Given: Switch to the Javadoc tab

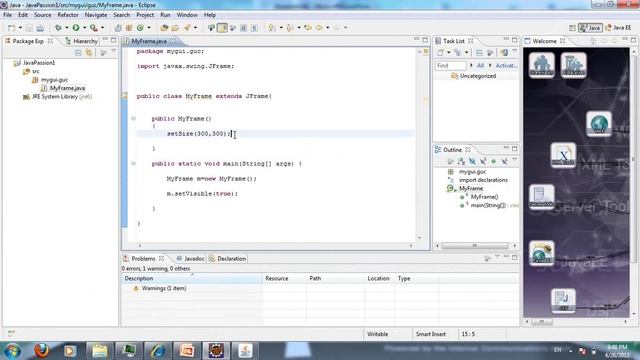Looking at the screenshot, I should click(x=191, y=258).
